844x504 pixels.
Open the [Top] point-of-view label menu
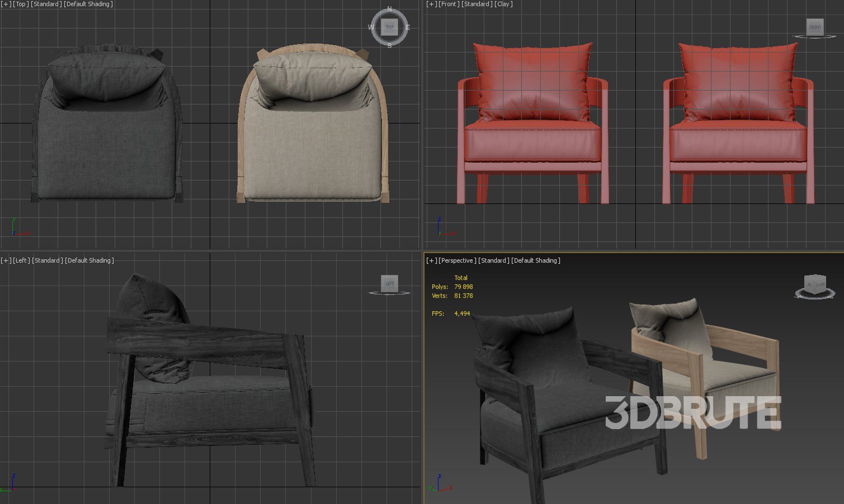tap(21, 4)
